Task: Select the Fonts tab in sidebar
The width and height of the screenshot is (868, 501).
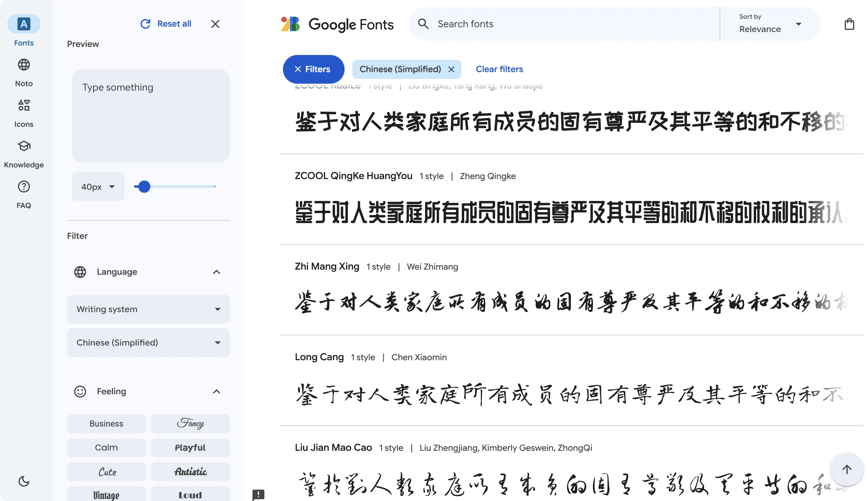Action: coord(24,30)
